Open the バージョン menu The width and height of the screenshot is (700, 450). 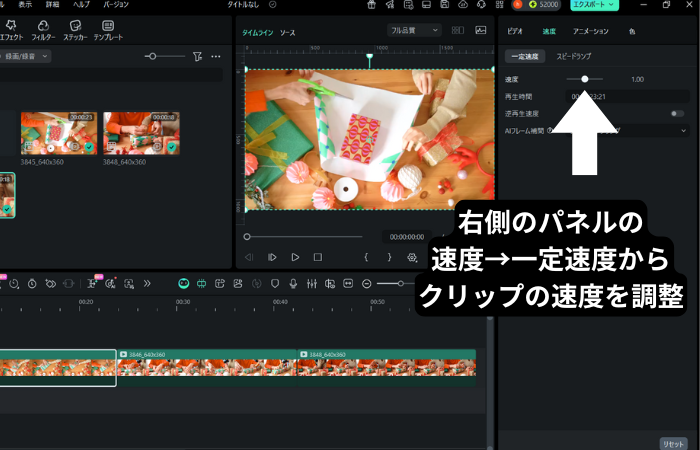[116, 4]
